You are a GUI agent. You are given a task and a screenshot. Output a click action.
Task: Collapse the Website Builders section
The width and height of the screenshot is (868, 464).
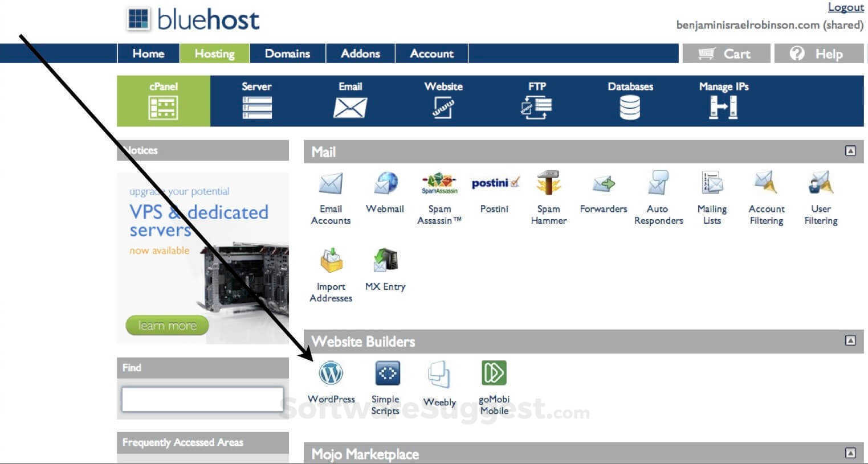pyautogui.click(x=850, y=340)
